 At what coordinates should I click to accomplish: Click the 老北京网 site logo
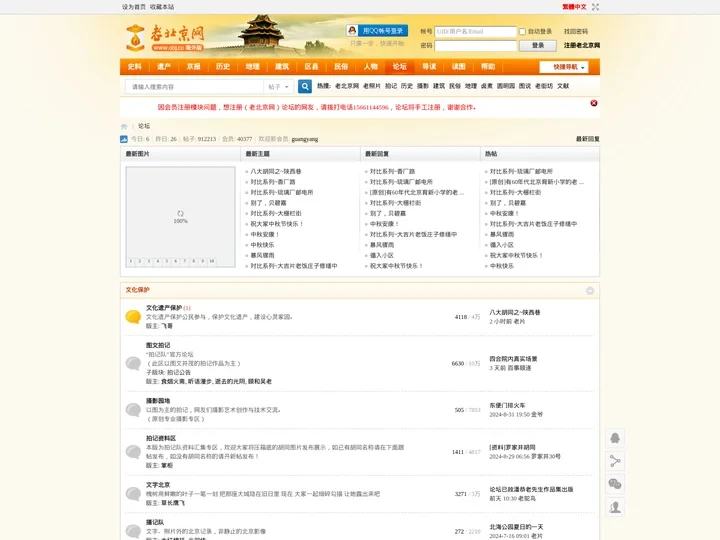pyautogui.click(x=164, y=38)
